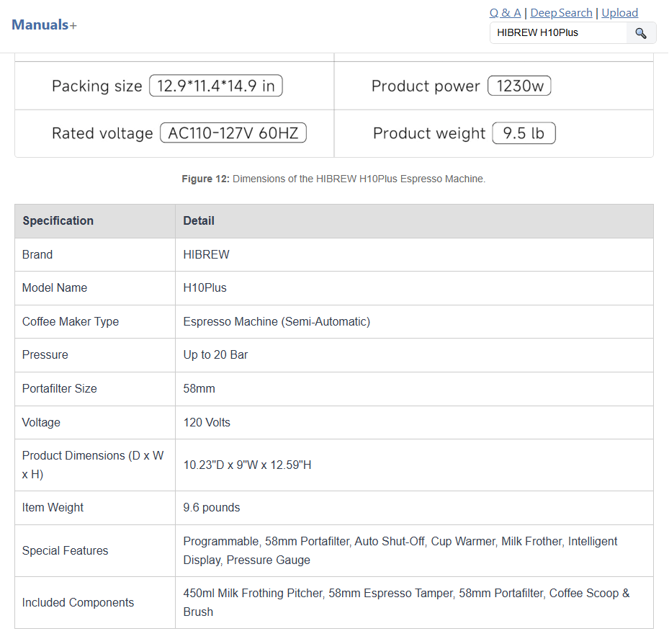Select the Coffee Maker Type label

pyautogui.click(x=71, y=322)
